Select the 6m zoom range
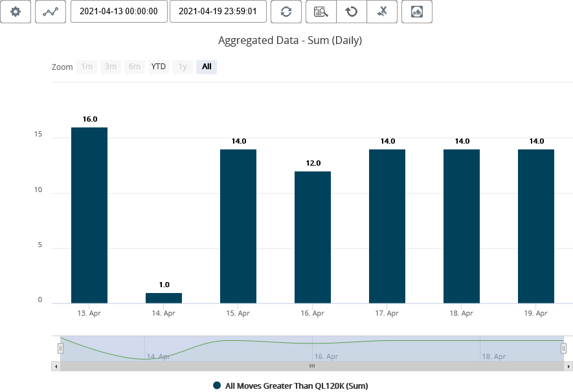Viewport: 573px width, 392px height. (135, 67)
